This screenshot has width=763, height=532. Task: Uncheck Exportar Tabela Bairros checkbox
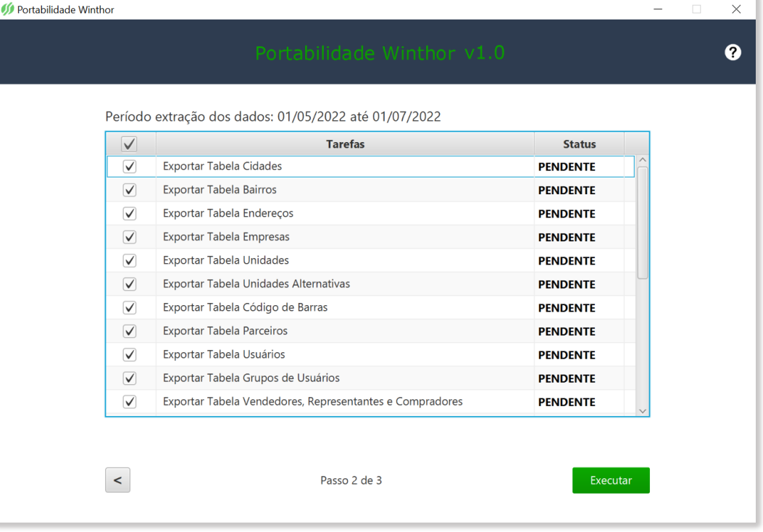pos(130,190)
